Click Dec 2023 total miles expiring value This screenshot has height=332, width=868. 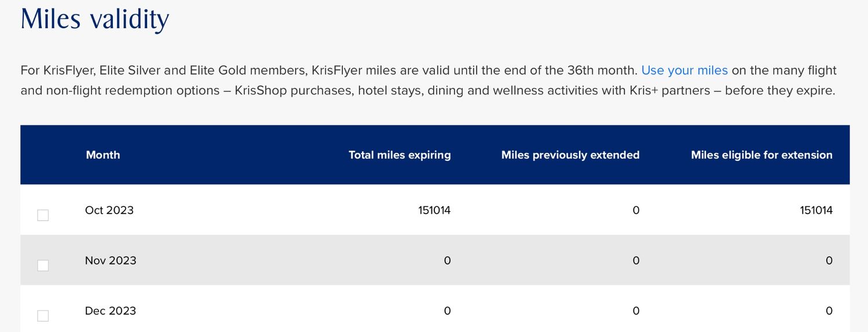pos(447,311)
